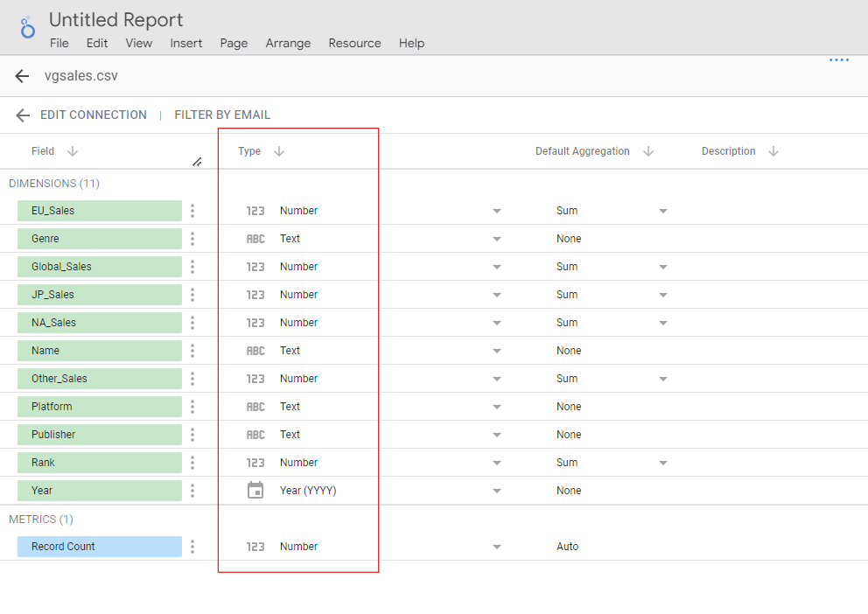This screenshot has height=614, width=868.
Task: Expand type dropdown for Year field
Action: tap(497, 491)
